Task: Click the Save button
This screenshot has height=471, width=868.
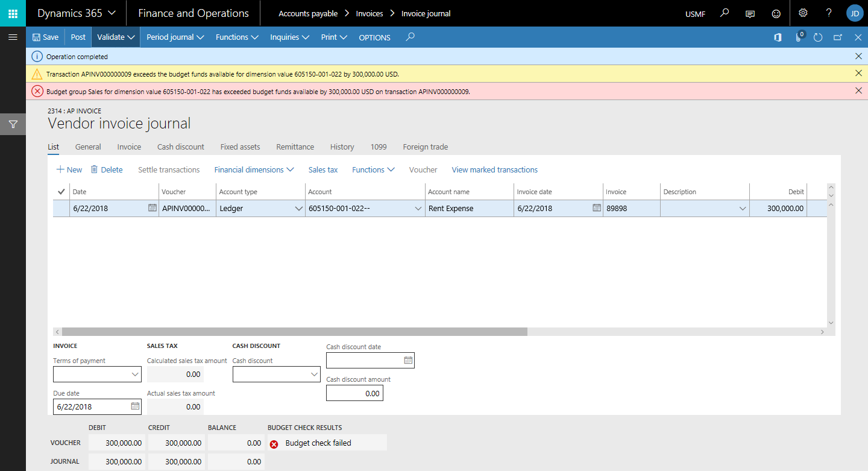Action: [x=45, y=37]
